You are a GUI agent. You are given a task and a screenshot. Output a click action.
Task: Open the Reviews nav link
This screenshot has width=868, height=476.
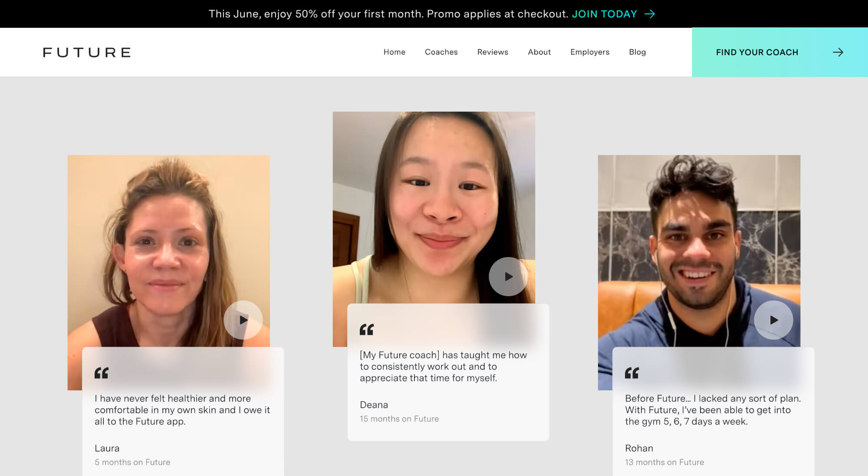[x=493, y=52]
